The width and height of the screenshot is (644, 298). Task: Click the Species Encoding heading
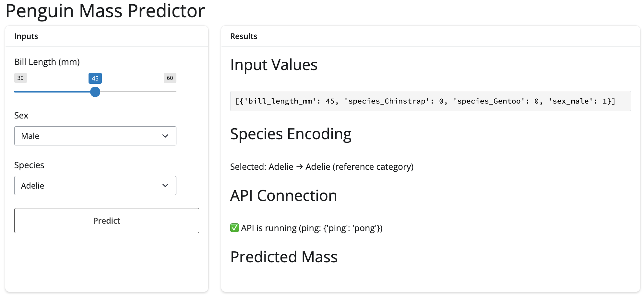pyautogui.click(x=291, y=134)
